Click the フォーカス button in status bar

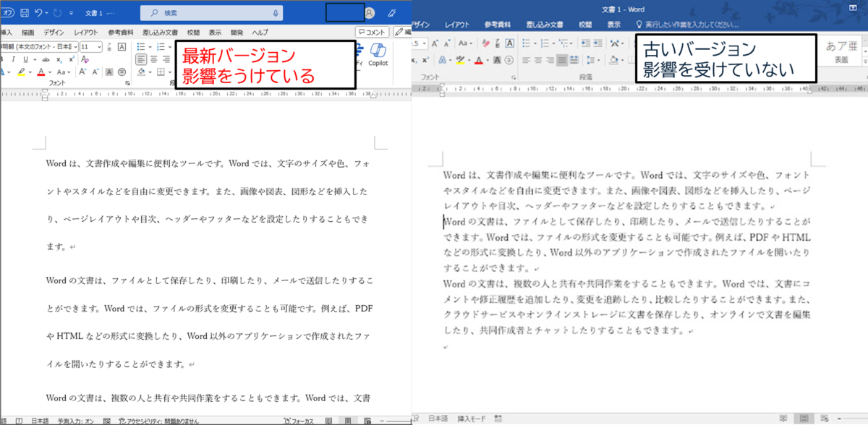pos(299,420)
